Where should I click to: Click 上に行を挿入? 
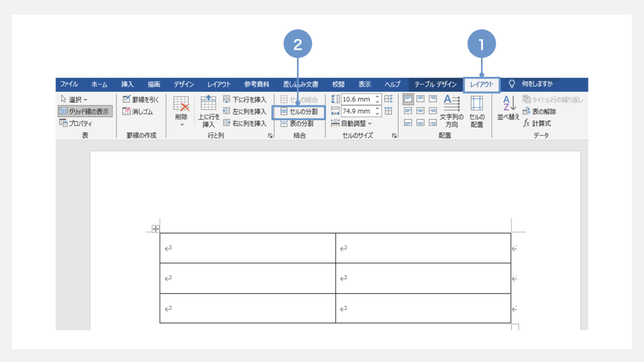pos(208,111)
